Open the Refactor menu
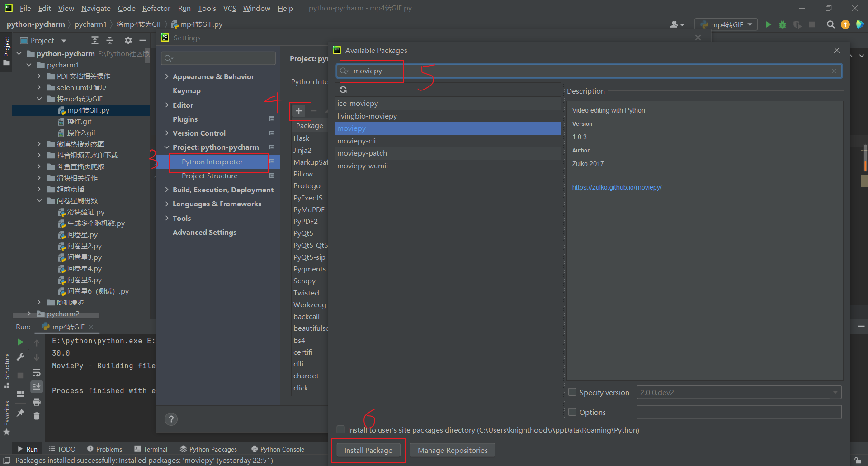The width and height of the screenshot is (868, 466). click(x=156, y=8)
